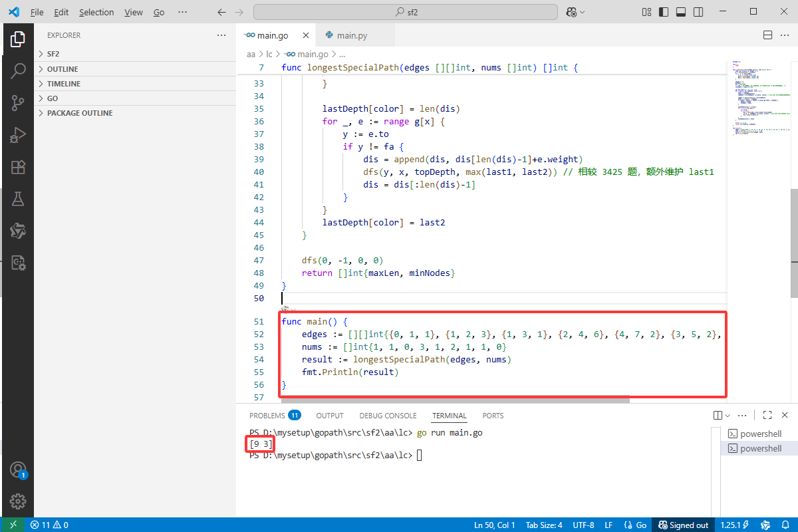
Task: Click the status bar icon left of bell
Action: 765,525
